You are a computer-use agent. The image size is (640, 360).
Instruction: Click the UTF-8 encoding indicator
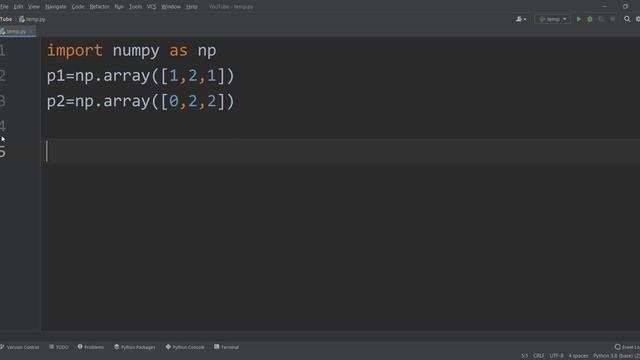[x=556, y=356]
